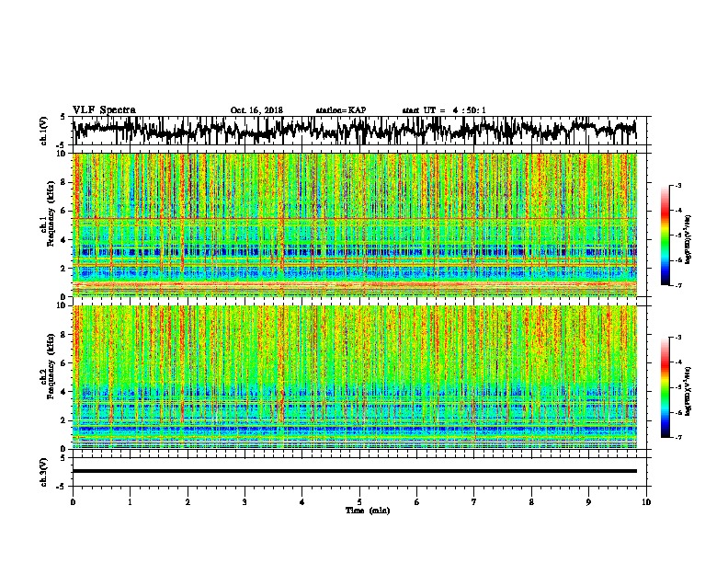Click time axis tick label '10'
This screenshot has height=563, width=728.
point(646,502)
